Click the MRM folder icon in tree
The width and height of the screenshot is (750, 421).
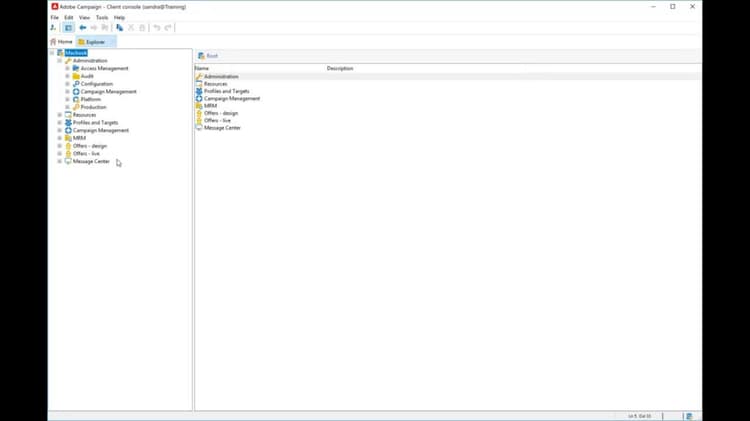(68, 138)
